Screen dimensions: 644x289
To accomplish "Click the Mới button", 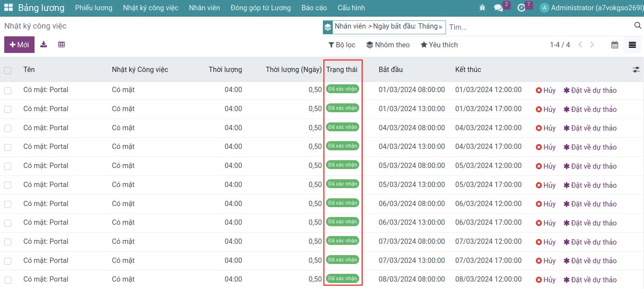I will (19, 45).
